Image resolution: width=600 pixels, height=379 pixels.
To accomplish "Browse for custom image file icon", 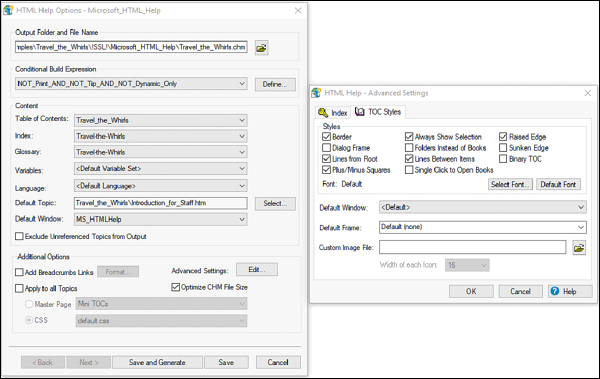I will (x=579, y=248).
